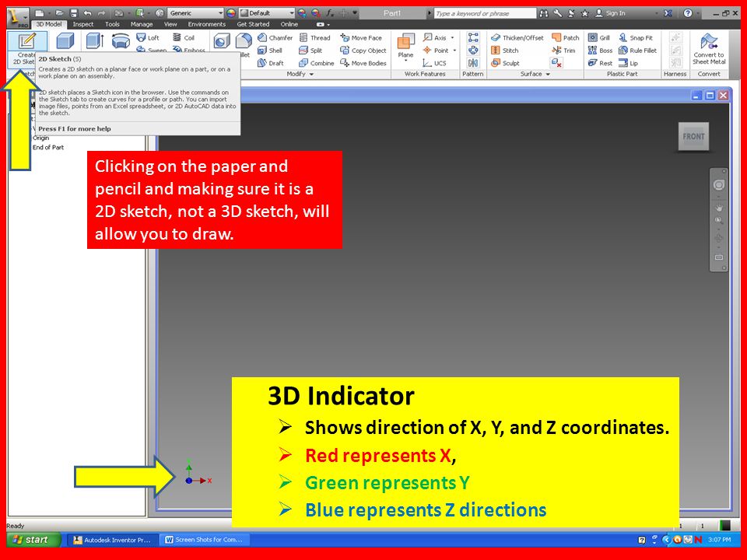Select the Move Bodies tool
Viewport: 747px width, 560px height.
[363, 63]
